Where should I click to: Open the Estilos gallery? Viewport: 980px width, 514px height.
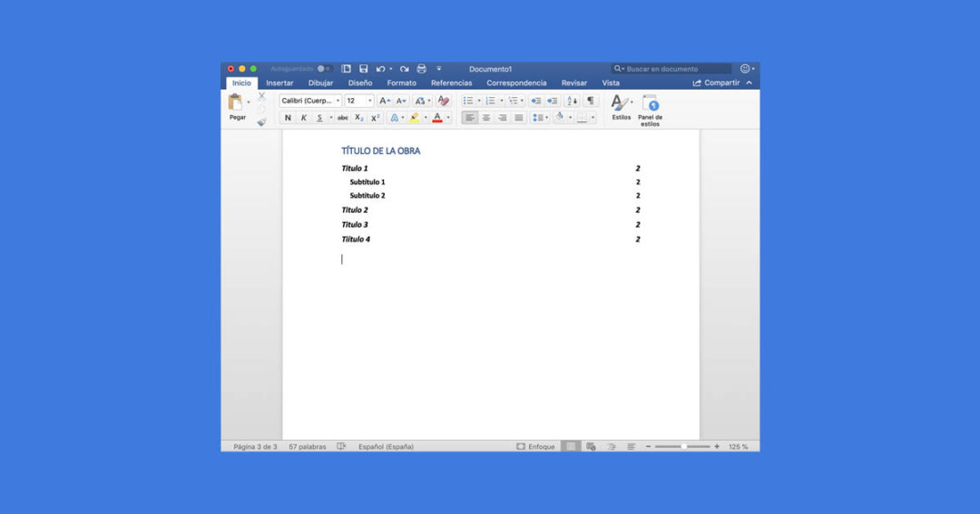(622, 107)
